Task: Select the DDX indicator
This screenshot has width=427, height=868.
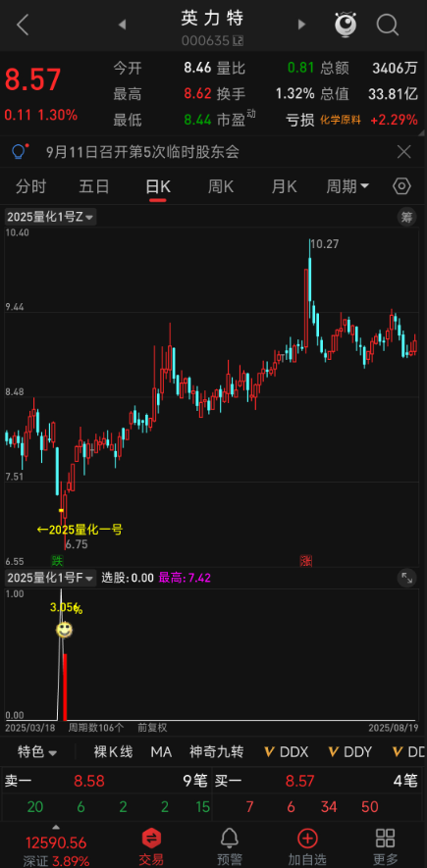Action: pos(287,751)
